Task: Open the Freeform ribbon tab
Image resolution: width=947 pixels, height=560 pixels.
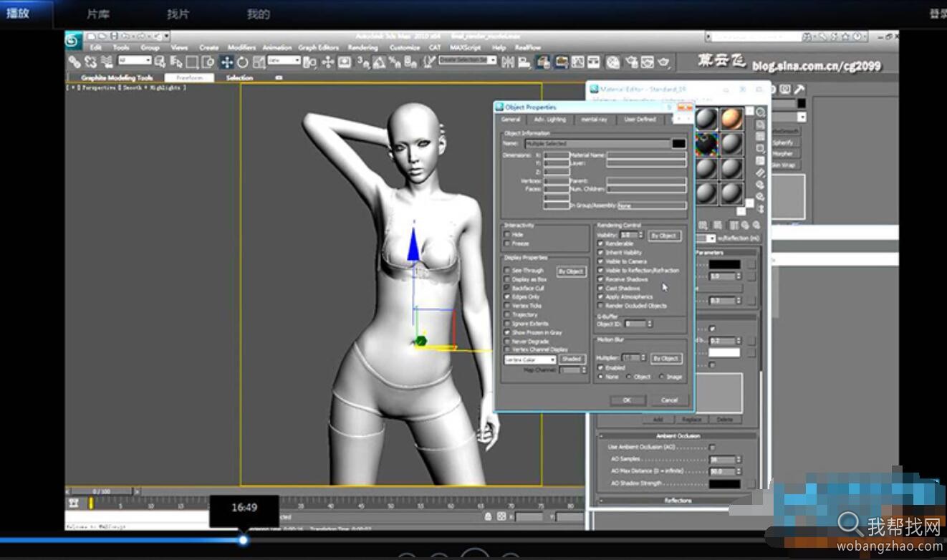Action: pyautogui.click(x=189, y=77)
